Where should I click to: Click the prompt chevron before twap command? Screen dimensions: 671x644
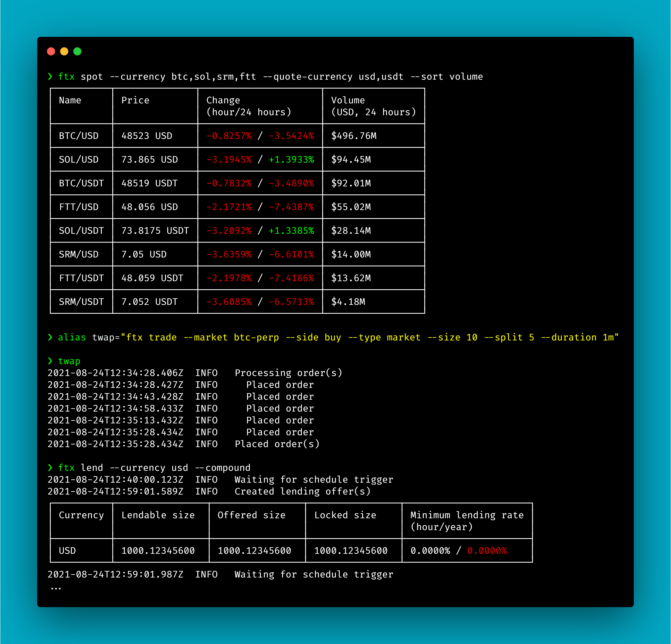[x=50, y=361]
